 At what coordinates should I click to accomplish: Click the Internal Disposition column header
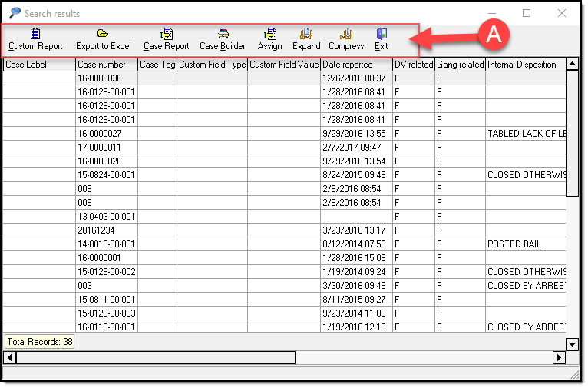click(x=524, y=65)
